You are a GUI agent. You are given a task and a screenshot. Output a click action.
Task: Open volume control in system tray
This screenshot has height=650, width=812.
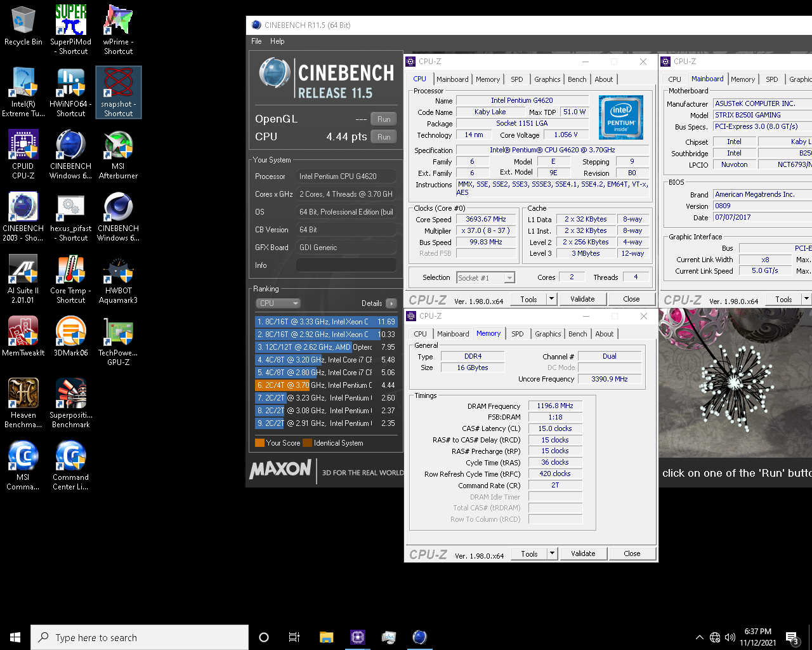pyautogui.click(x=730, y=637)
